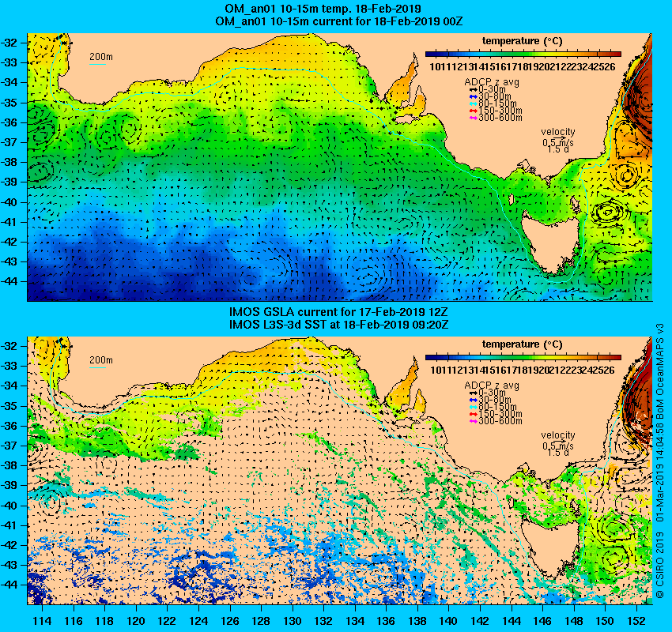Image resolution: width=672 pixels, height=632 pixels.
Task: Click the dark red 26°C end of OM_an01 colorbar
Action: (x=617, y=55)
